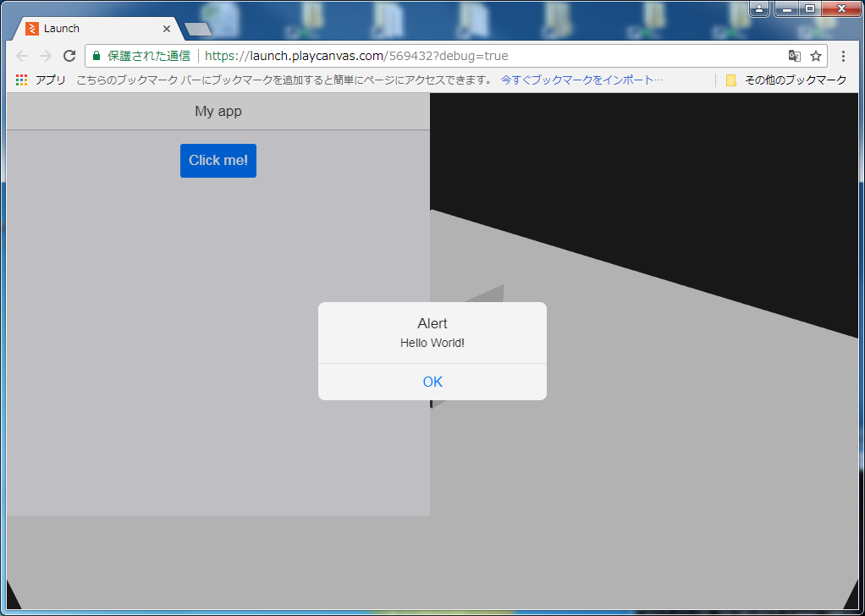Viewport: 865px width, 616px height.
Task: Reload the page with the refresh icon
Action: click(x=69, y=56)
